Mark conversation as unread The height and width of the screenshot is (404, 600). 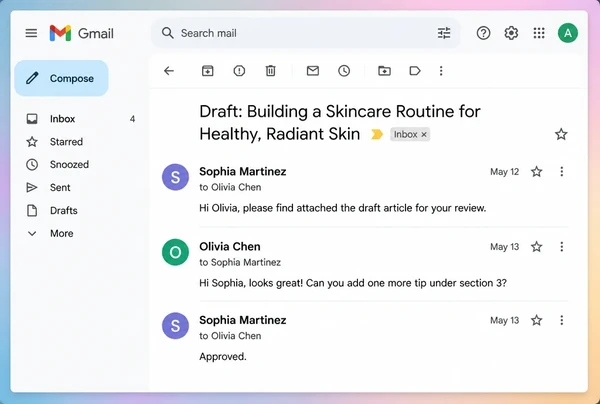[313, 71]
